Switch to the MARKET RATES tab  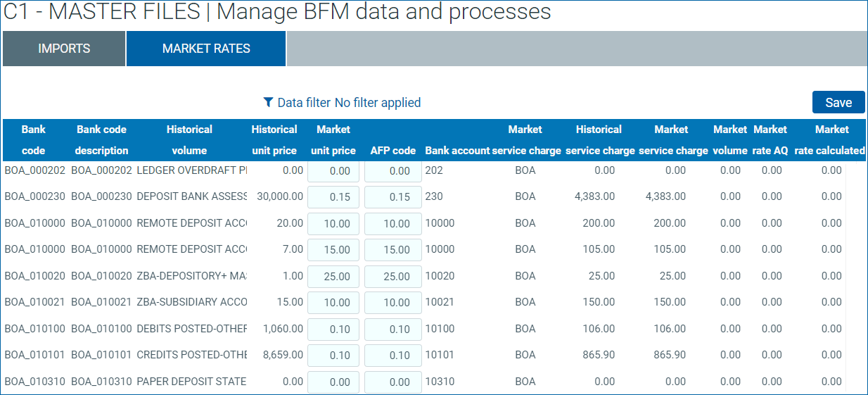point(206,49)
